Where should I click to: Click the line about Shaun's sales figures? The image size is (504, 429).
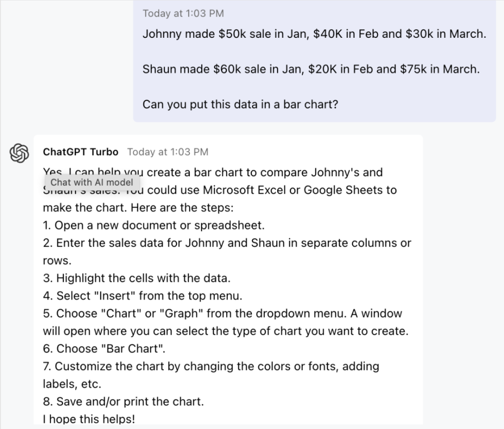pos(311,69)
